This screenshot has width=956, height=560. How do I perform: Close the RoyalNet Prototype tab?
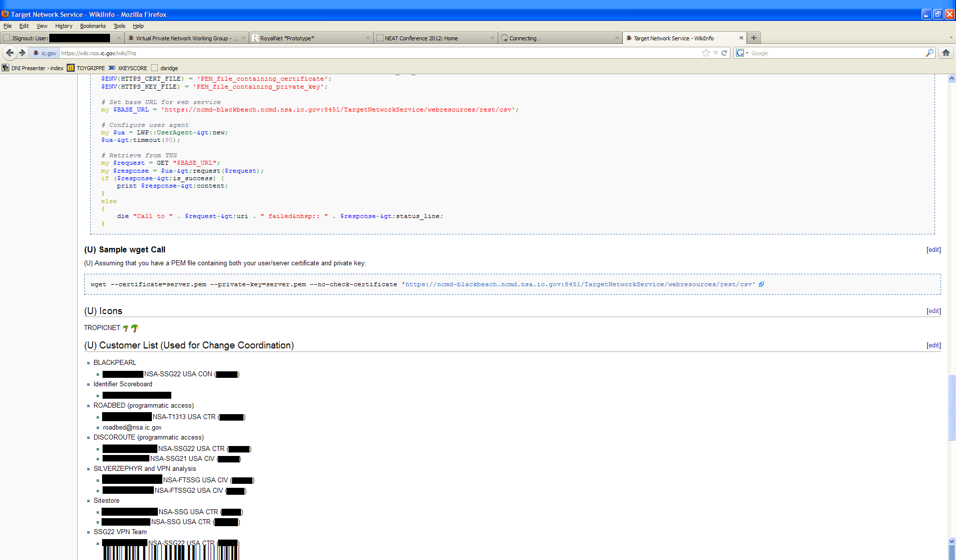click(x=368, y=38)
